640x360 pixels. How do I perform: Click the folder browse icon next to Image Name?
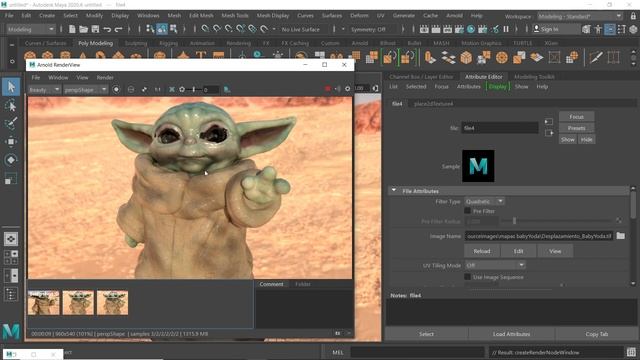point(620,236)
